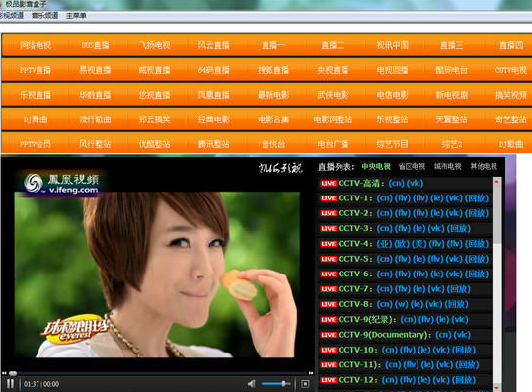Open the 主菜单 menu

(x=76, y=16)
